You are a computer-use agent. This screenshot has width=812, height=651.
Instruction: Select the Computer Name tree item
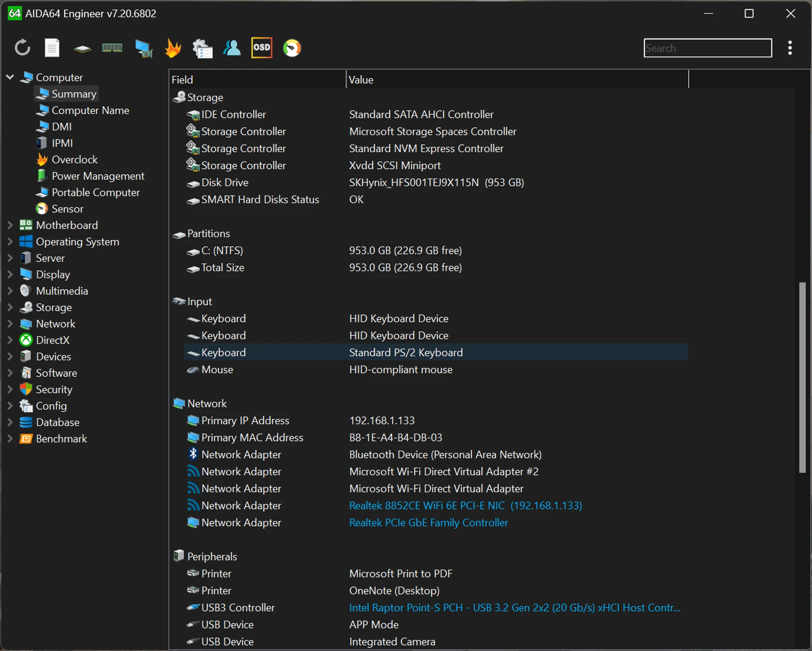[82, 110]
